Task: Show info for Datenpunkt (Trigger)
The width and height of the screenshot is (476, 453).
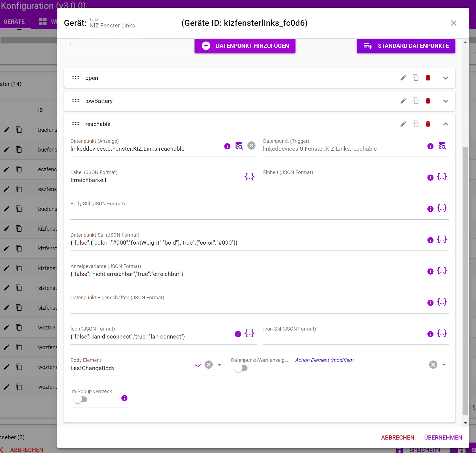Action: 430,146
